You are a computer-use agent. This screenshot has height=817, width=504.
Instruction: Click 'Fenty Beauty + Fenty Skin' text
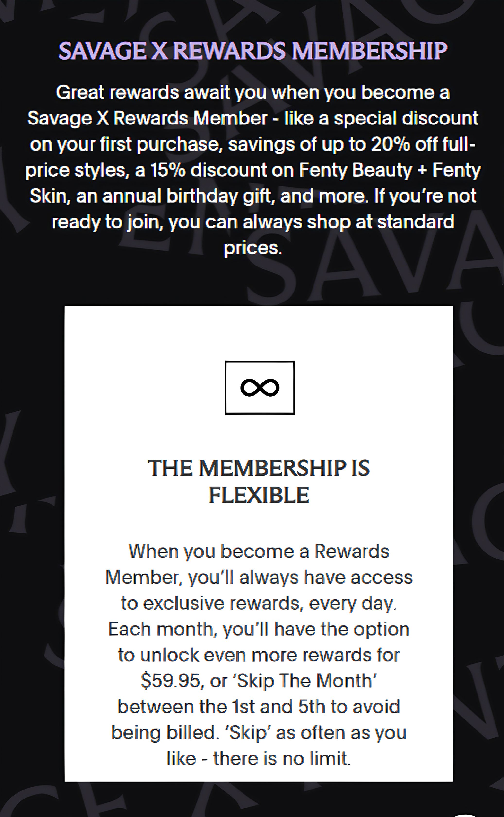click(389, 170)
